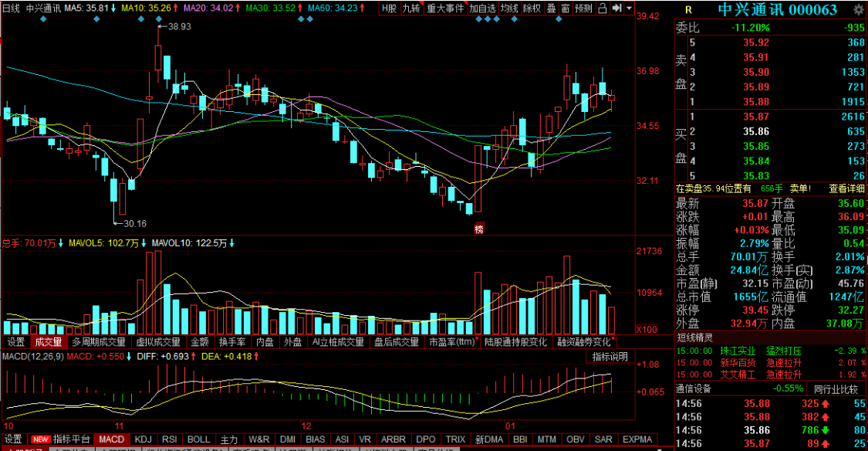Click 加自选 to add to watchlist
This screenshot has width=868, height=451.
[x=482, y=8]
